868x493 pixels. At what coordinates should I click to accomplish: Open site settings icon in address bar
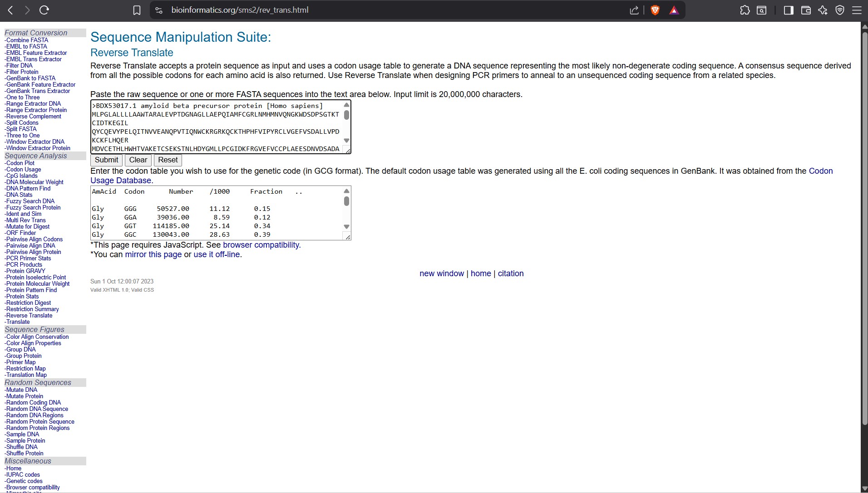(159, 10)
